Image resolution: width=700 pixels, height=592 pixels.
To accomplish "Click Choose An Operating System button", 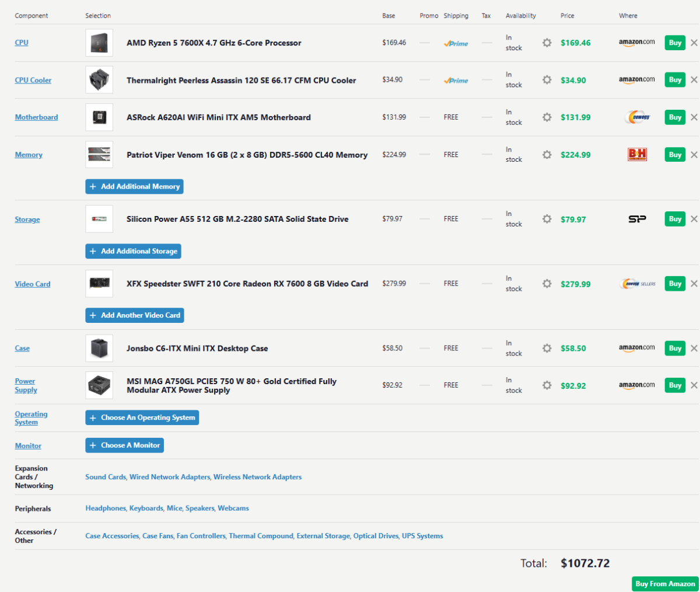I will click(x=142, y=417).
